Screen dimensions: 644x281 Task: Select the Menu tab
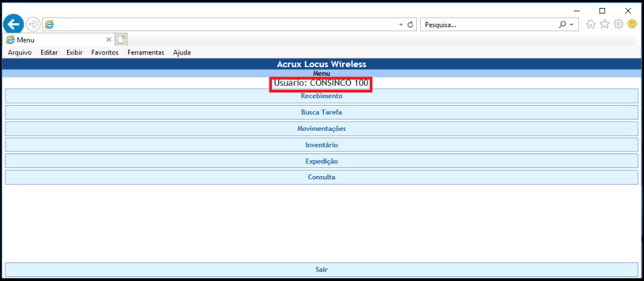(58, 40)
